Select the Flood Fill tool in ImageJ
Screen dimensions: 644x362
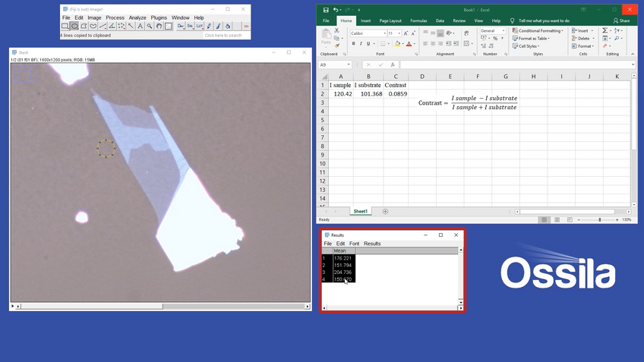point(228,26)
